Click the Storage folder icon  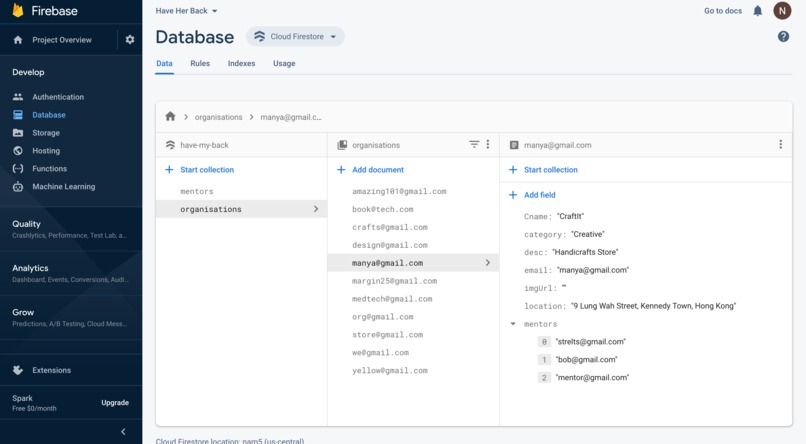pyautogui.click(x=18, y=133)
